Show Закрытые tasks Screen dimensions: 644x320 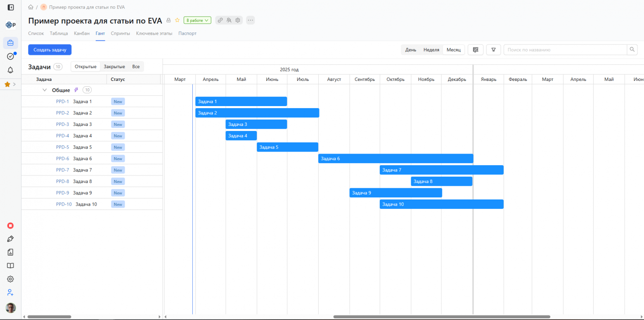coord(114,67)
